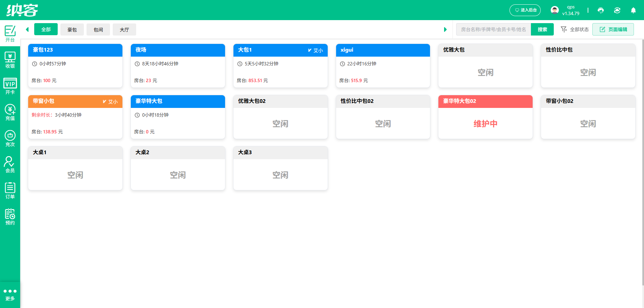Open the 大桌1 table card
Viewport: 644px width, 308px height.
pyautogui.click(x=75, y=168)
